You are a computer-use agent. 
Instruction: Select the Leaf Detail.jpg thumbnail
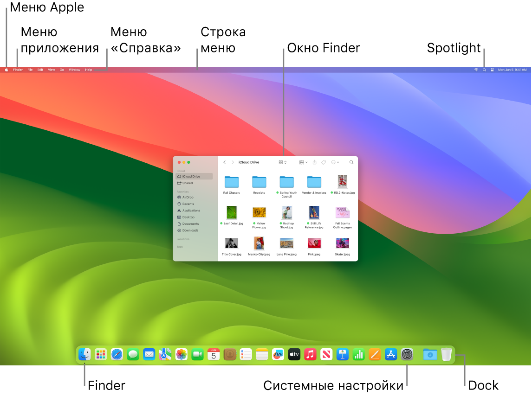(231, 212)
